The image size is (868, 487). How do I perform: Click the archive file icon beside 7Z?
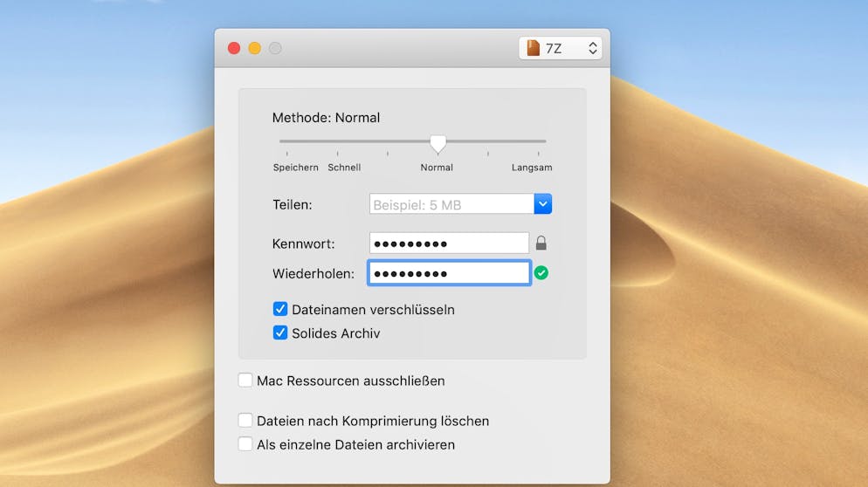(x=533, y=48)
